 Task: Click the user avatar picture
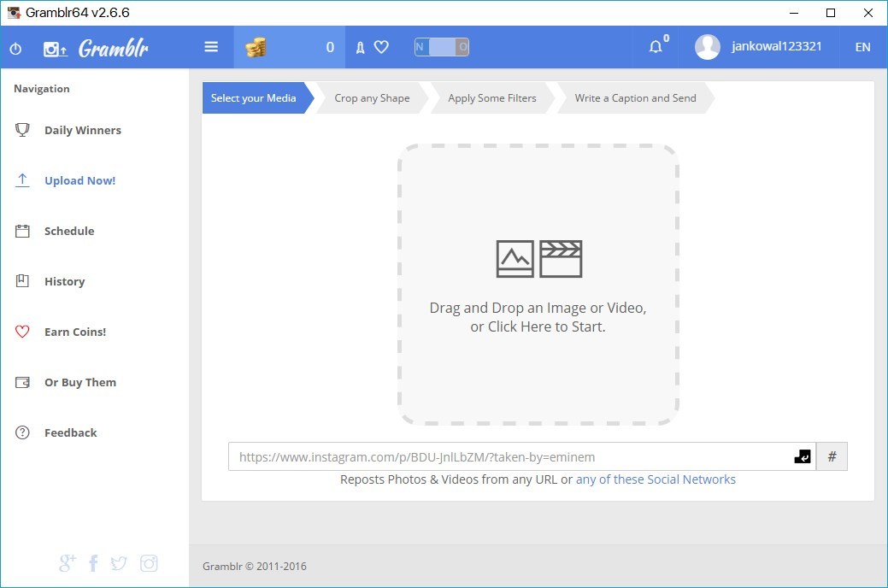[708, 47]
